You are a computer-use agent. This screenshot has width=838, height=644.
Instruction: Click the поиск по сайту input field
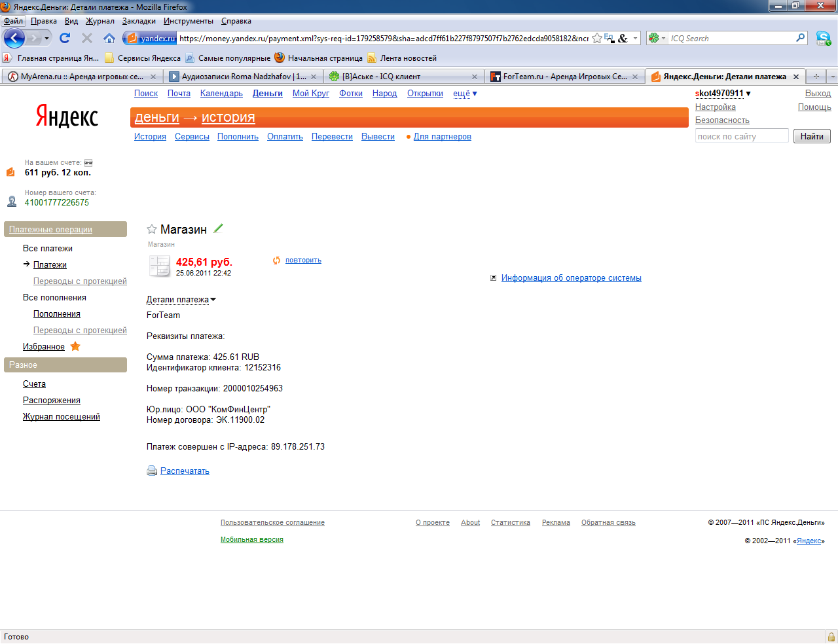tap(742, 136)
